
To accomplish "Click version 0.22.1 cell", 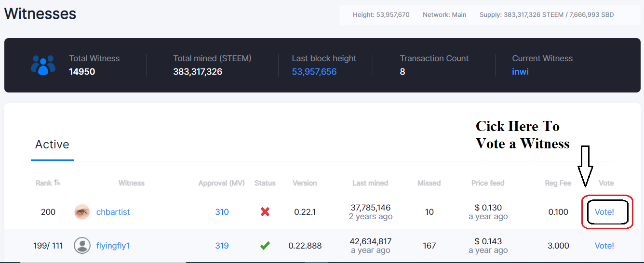I will pos(305,212).
